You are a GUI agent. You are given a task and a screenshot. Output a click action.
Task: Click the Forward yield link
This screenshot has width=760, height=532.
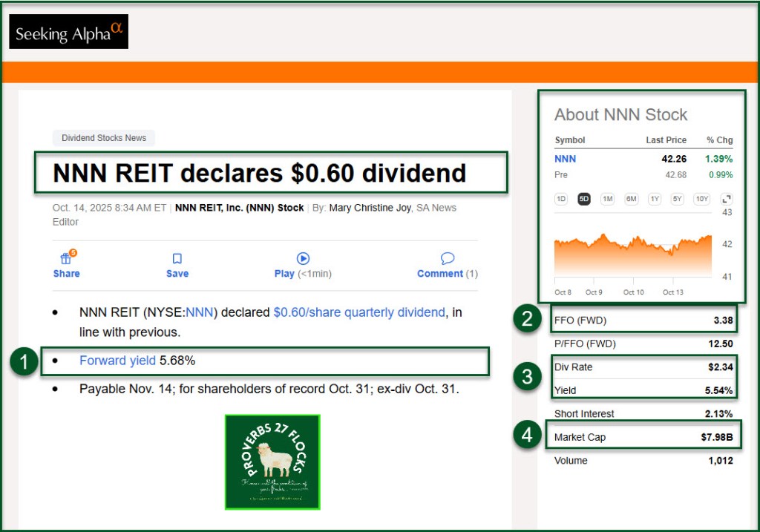(117, 361)
